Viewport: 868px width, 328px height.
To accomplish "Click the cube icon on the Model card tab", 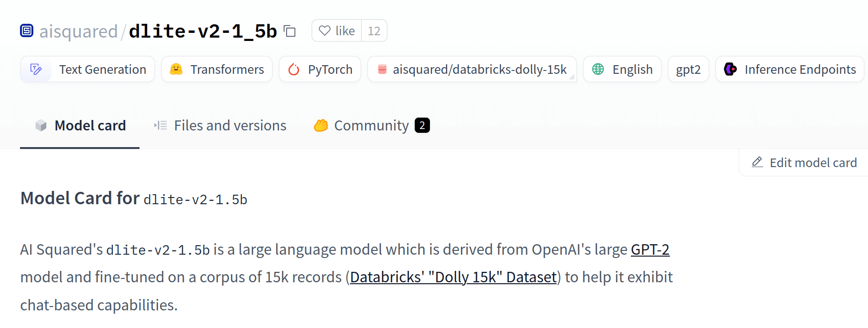I will 40,125.
